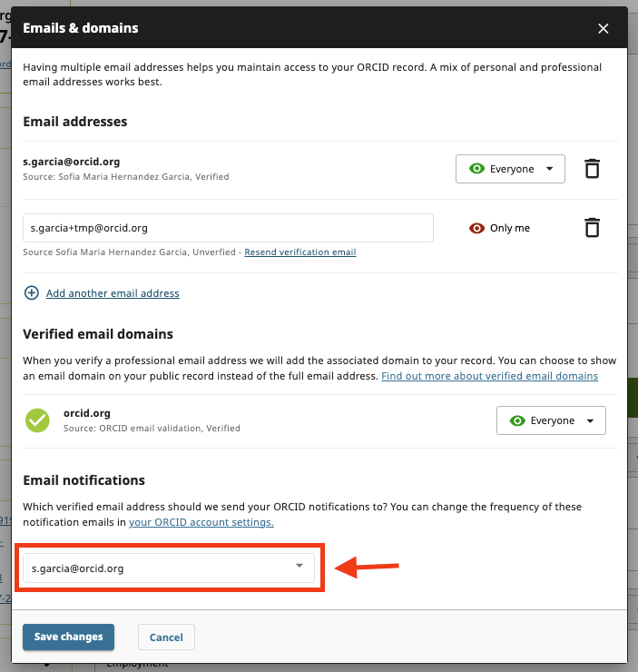The width and height of the screenshot is (638, 672).
Task: Click the Only me visibility label
Action: pos(509,228)
